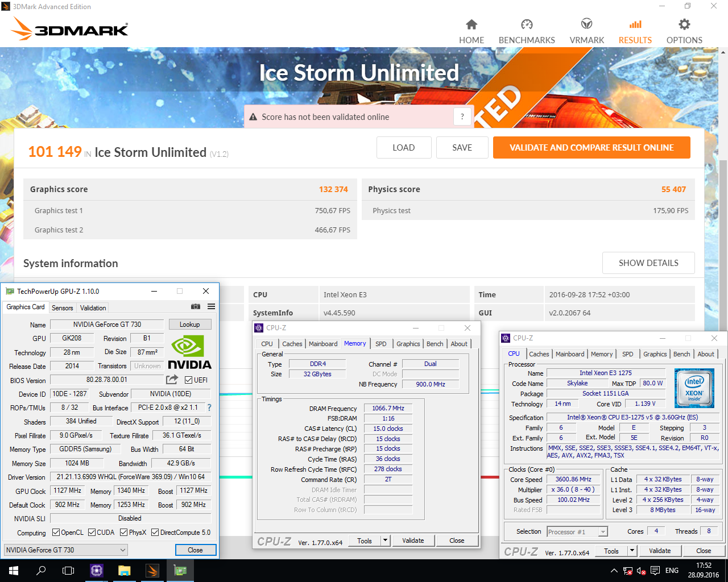728x582 pixels.
Task: Click Tools button in CPU-Z CPU window
Action: [x=611, y=551]
